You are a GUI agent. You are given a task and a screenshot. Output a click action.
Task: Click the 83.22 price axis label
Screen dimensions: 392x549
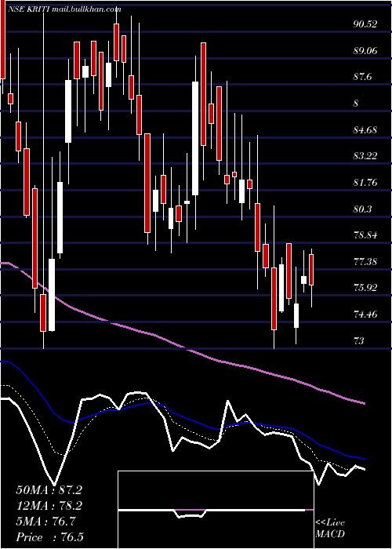pos(365,156)
